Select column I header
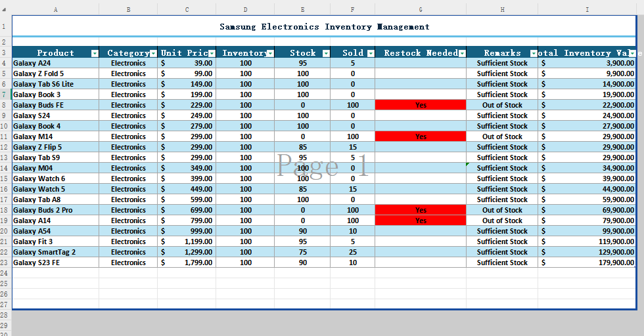Image resolution: width=644 pixels, height=336 pixels. pos(587,9)
